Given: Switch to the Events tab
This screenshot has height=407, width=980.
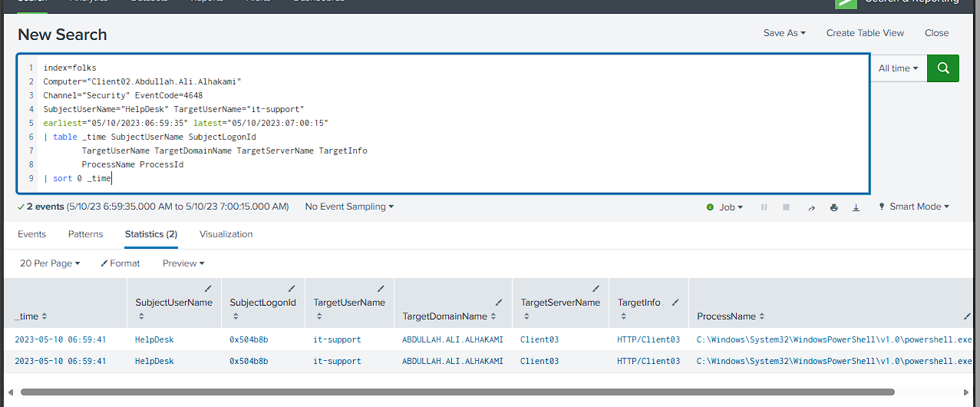Looking at the screenshot, I should coord(31,234).
